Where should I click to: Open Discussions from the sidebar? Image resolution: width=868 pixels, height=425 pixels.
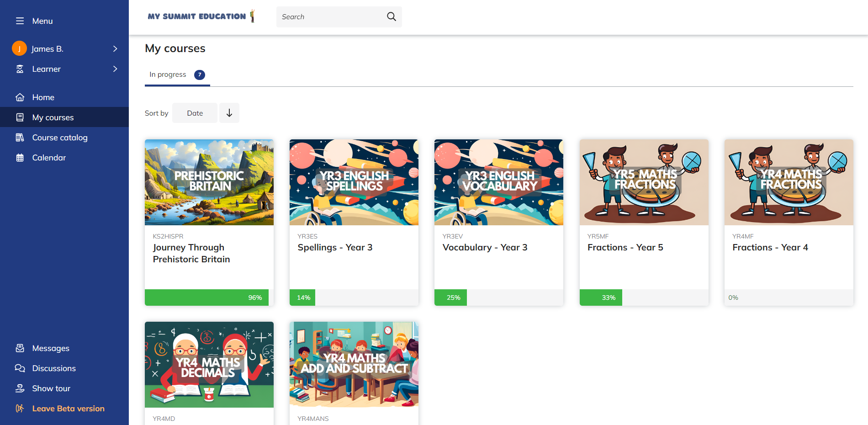pos(64,368)
